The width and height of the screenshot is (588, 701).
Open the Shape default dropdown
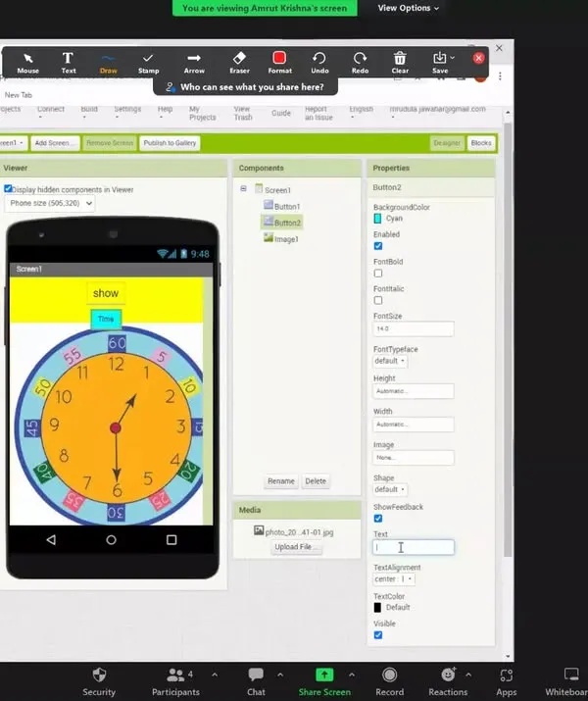click(390, 489)
